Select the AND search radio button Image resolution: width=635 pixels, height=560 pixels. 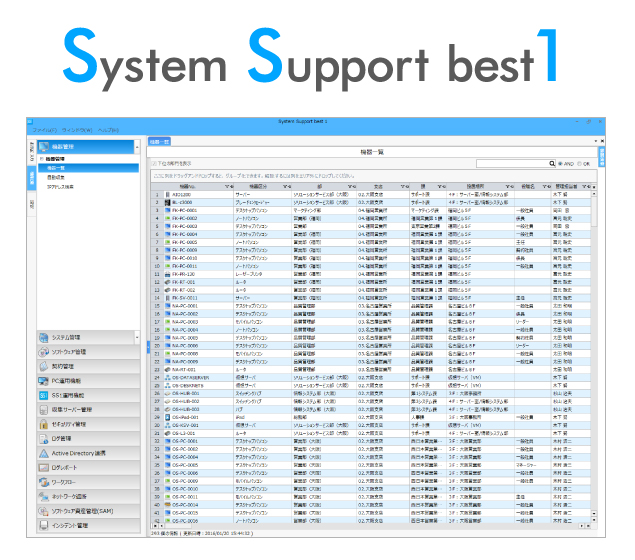pos(560,164)
